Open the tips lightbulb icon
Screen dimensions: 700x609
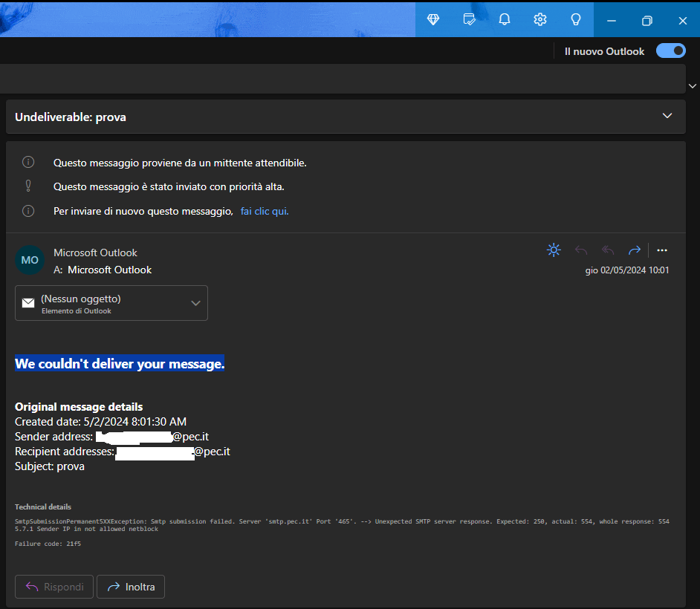(x=576, y=19)
